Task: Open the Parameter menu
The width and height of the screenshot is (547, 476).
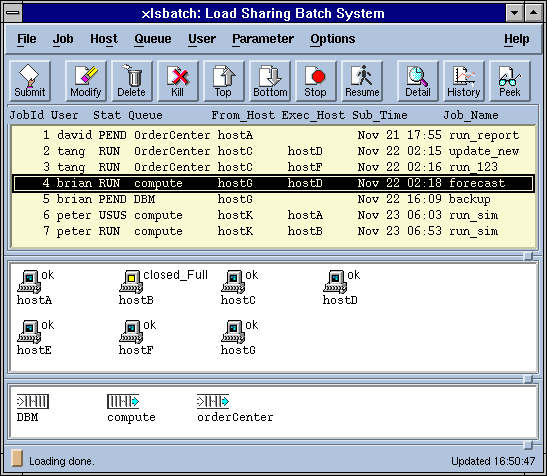Action: 263,39
